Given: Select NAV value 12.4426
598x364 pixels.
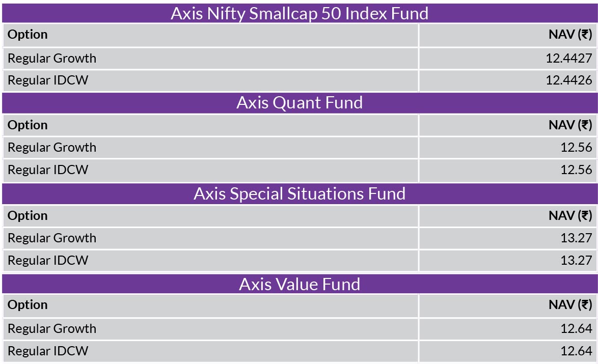Looking at the screenshot, I should coord(568,80).
